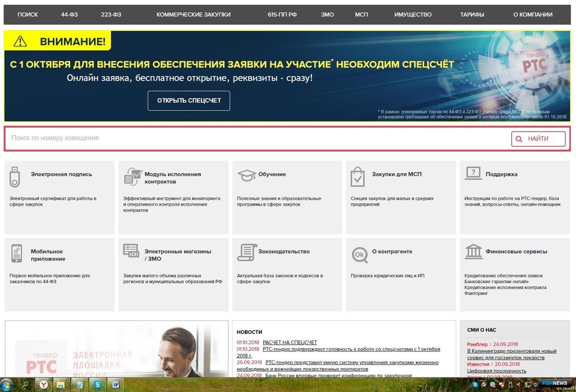Click the Skype icon in the system tray

[x=475, y=385]
